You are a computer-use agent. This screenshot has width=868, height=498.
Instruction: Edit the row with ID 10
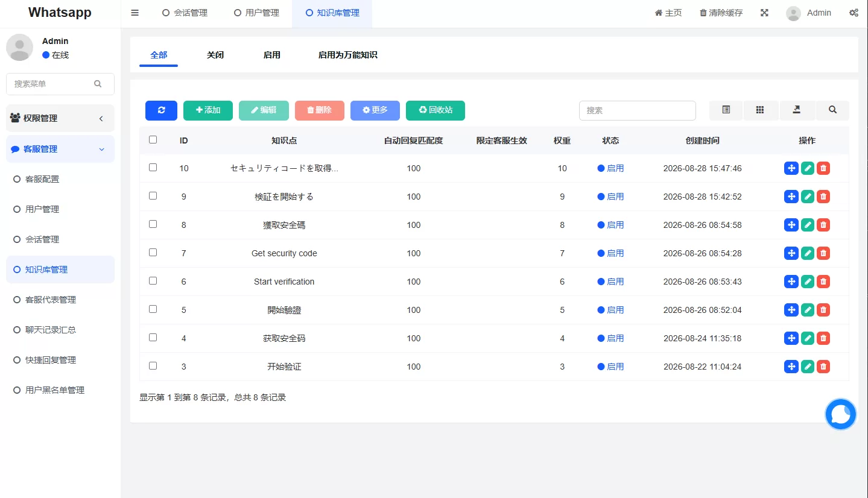click(x=808, y=168)
